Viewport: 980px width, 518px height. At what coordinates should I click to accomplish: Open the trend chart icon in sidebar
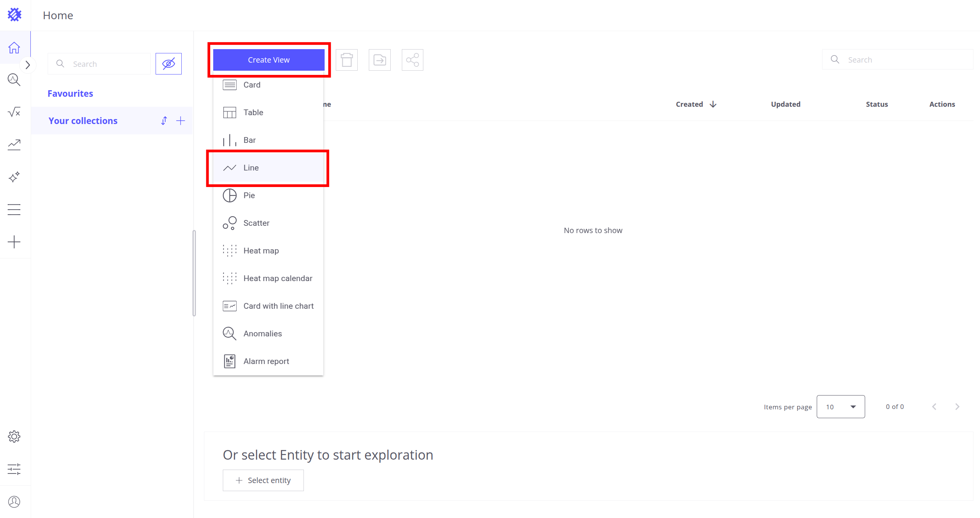point(14,145)
